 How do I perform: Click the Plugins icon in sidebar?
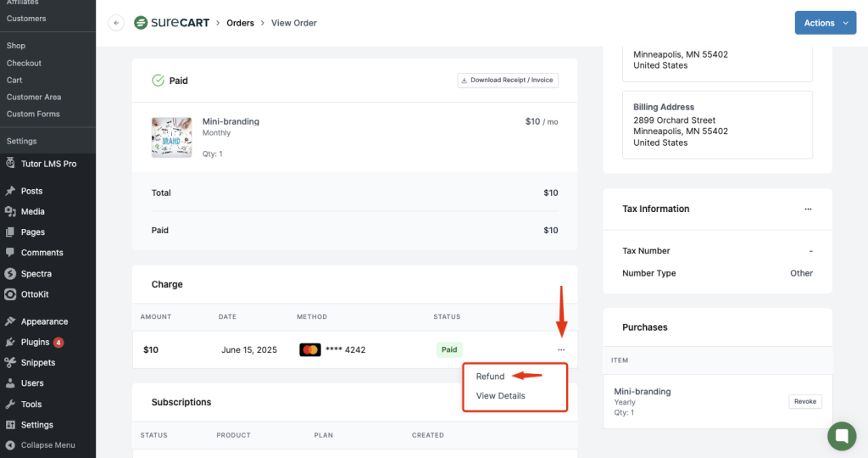point(10,342)
